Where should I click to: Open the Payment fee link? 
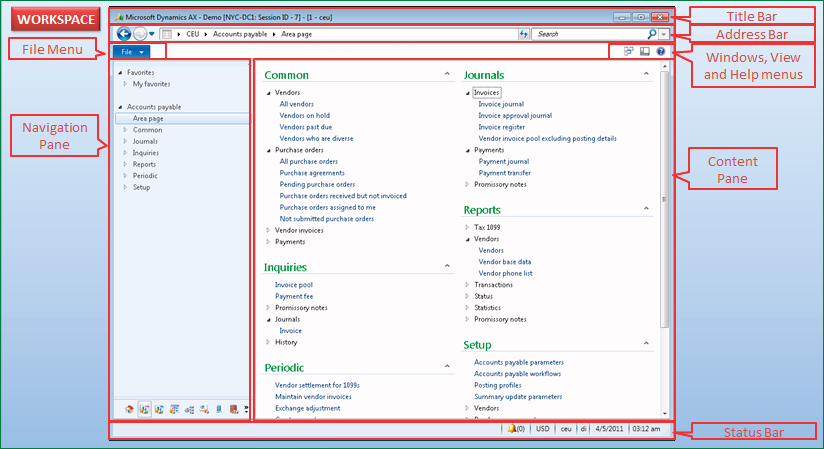[x=294, y=297]
